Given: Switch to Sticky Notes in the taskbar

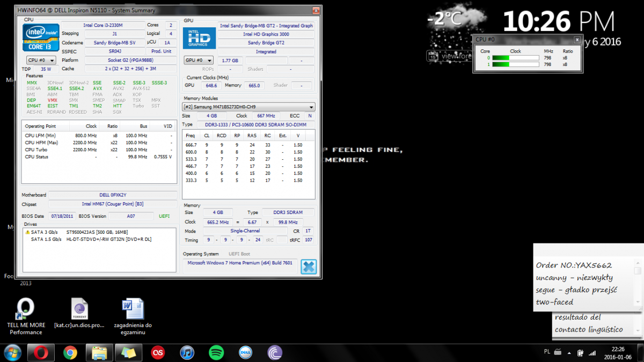Looking at the screenshot, I should coord(128,352).
